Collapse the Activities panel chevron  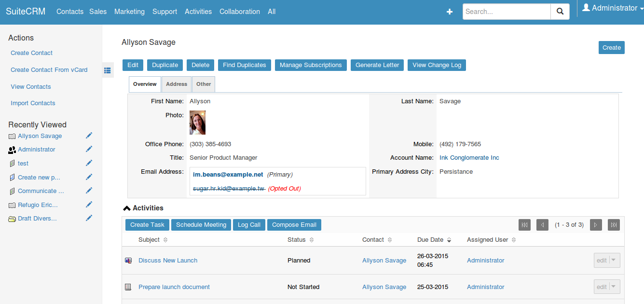point(126,208)
